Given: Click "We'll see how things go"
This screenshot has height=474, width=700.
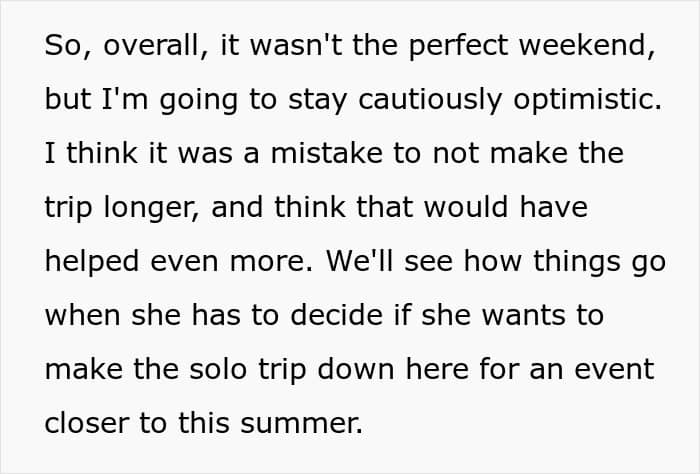Looking at the screenshot, I should pyautogui.click(x=496, y=262).
